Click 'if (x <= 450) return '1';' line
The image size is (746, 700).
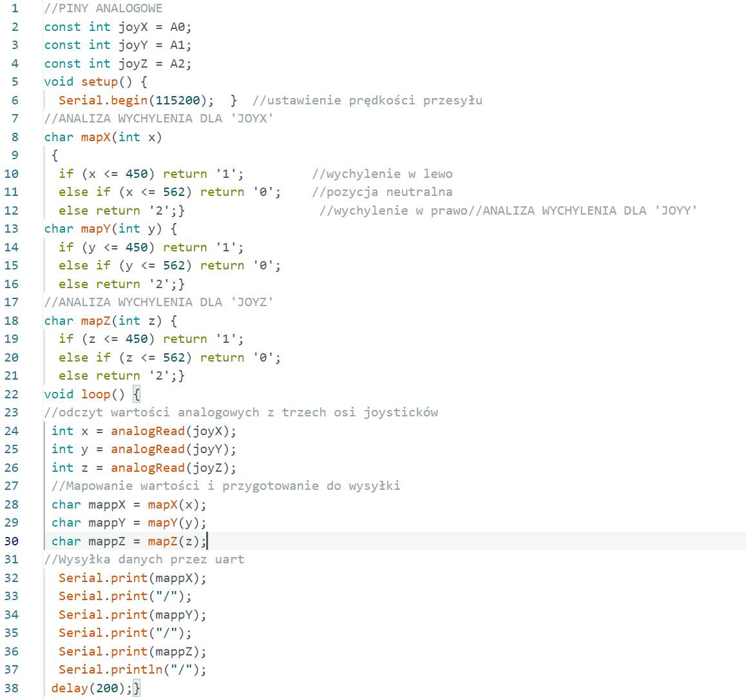click(151, 173)
